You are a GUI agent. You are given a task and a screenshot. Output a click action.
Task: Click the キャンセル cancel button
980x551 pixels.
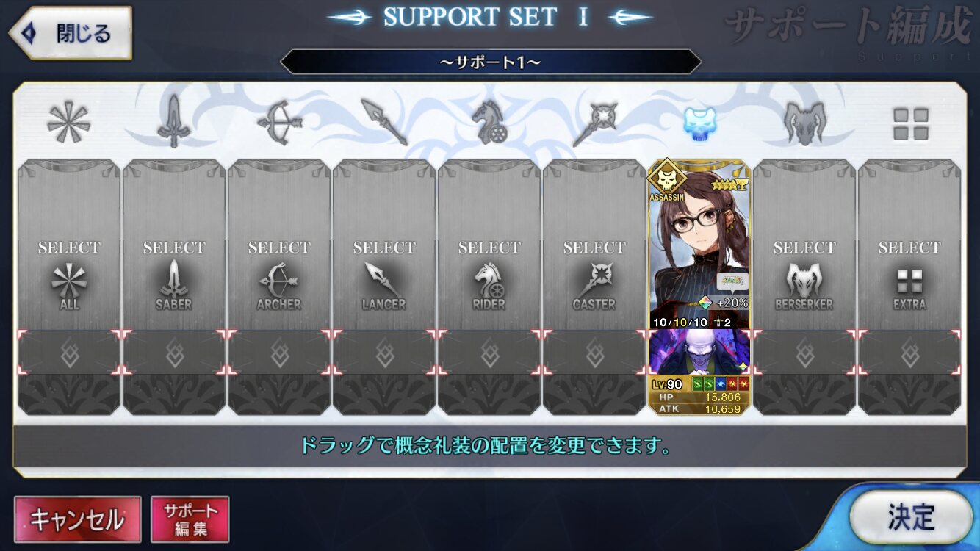(x=77, y=519)
